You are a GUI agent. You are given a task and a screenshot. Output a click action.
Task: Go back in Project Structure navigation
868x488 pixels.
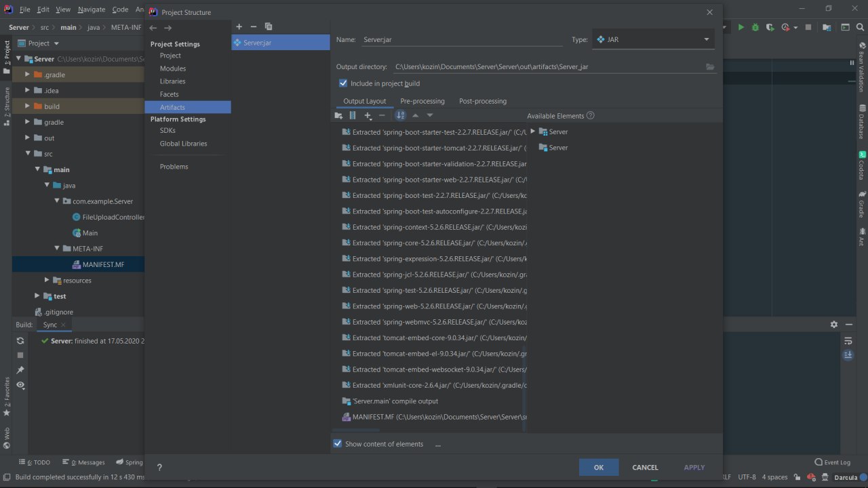pyautogui.click(x=153, y=28)
